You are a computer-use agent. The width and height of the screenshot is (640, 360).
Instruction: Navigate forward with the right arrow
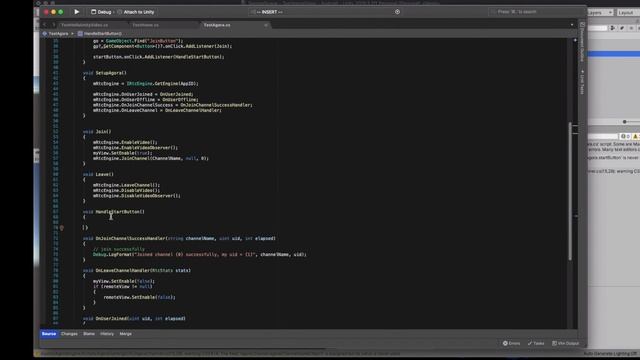click(x=53, y=25)
